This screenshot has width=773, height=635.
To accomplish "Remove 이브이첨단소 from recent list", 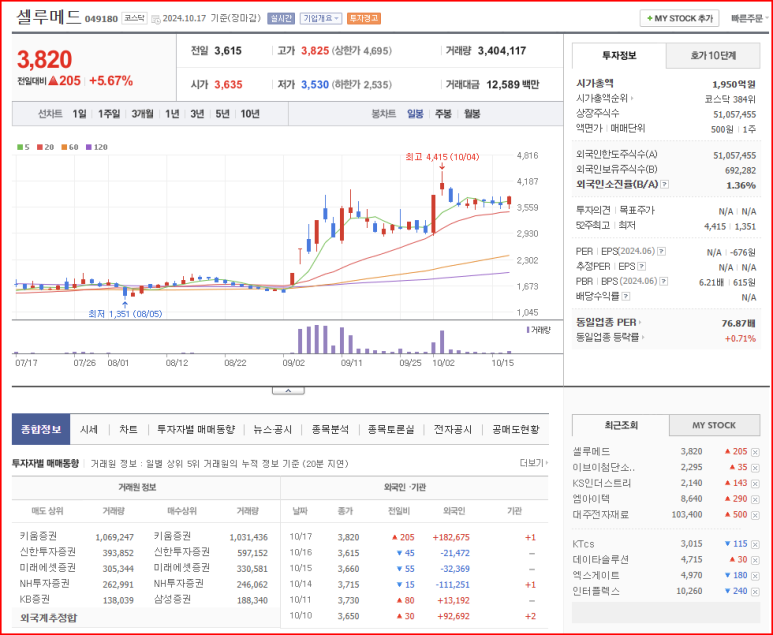I will pyautogui.click(x=755, y=467).
